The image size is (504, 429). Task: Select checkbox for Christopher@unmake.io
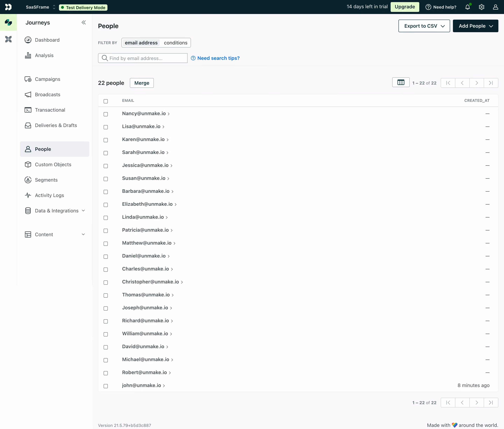[106, 282]
